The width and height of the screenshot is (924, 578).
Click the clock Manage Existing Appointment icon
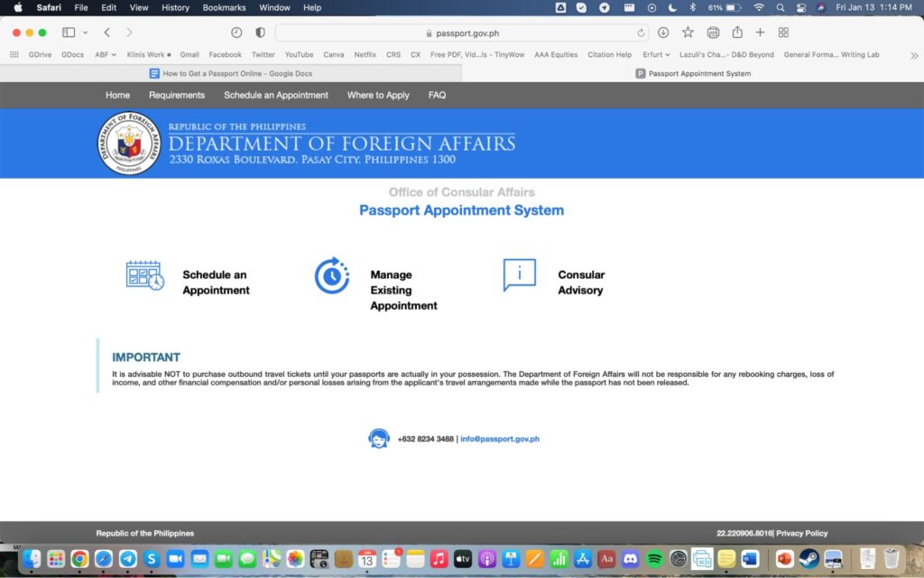(332, 275)
